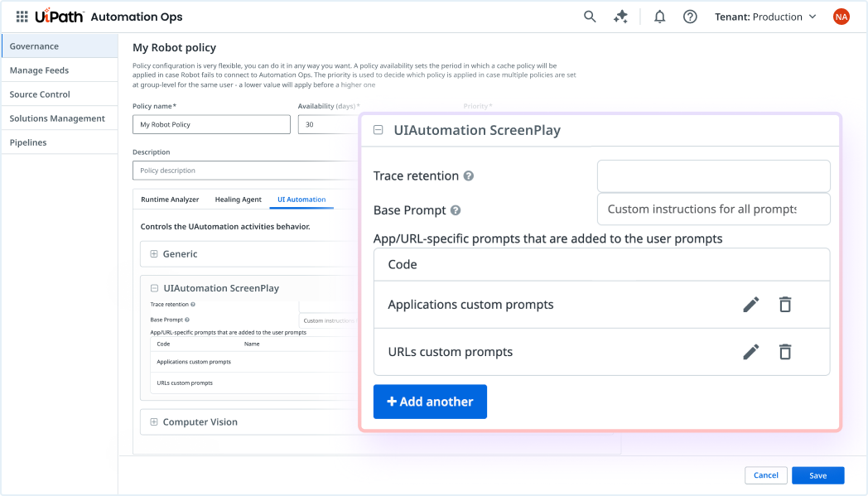Click the Availability days field
The height and width of the screenshot is (496, 868).
[x=329, y=124]
